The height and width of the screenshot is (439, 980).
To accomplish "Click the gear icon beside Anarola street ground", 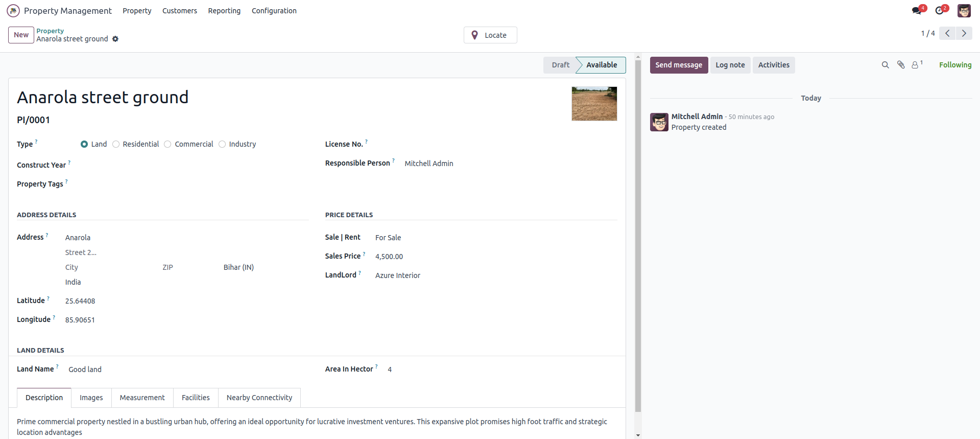I will point(115,39).
